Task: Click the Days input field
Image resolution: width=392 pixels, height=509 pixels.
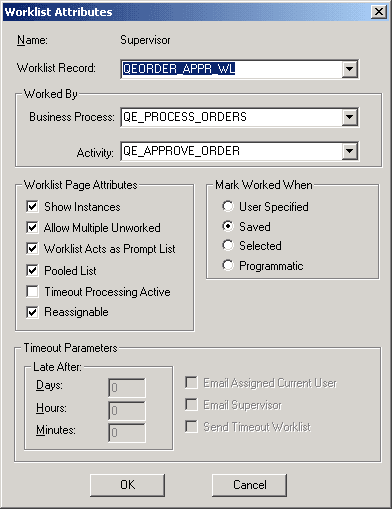Action: click(127, 388)
